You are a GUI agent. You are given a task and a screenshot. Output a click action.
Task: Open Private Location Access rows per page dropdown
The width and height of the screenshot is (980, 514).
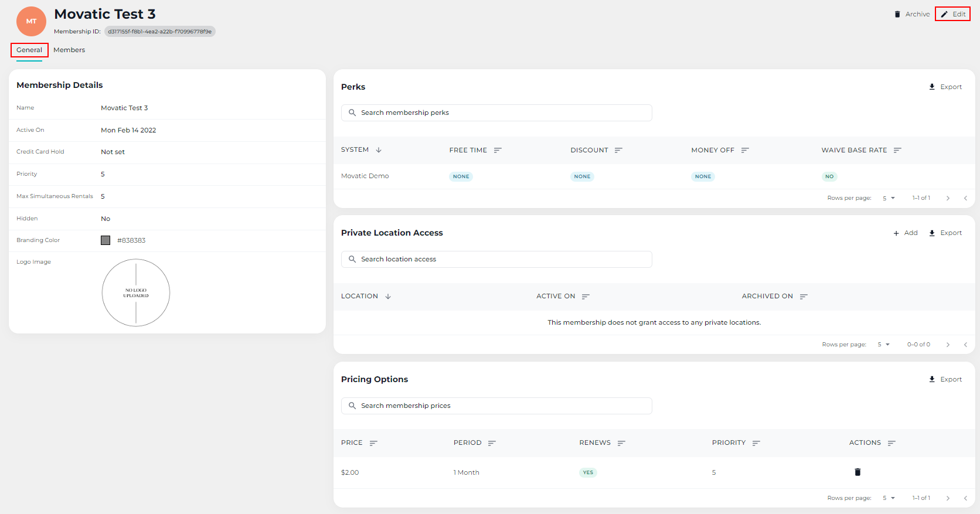pos(883,345)
